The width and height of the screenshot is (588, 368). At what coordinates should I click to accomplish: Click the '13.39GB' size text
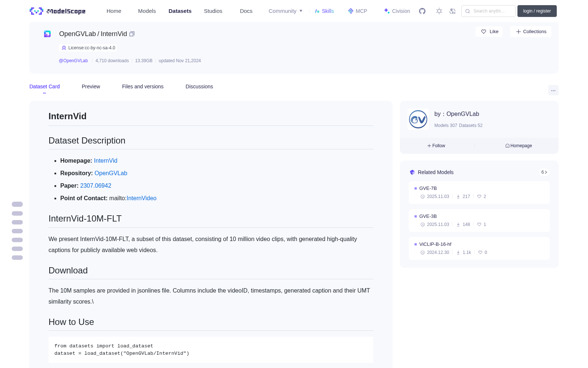pyautogui.click(x=144, y=61)
